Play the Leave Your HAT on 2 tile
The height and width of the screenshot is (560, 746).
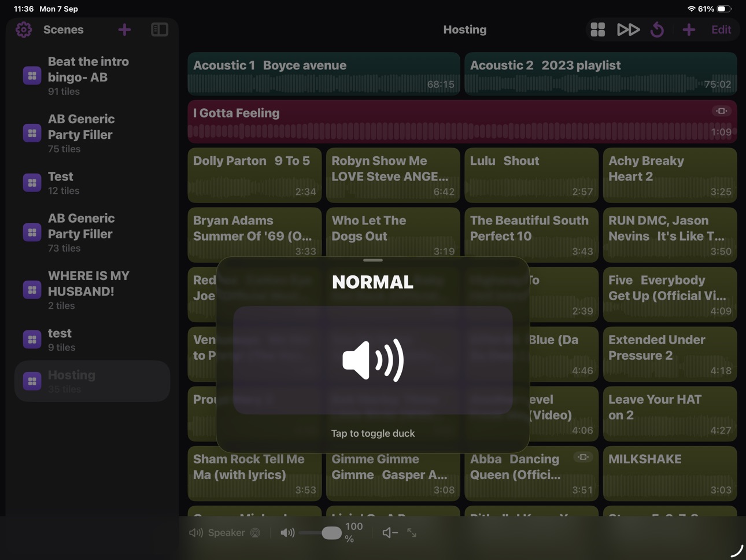coord(670,414)
